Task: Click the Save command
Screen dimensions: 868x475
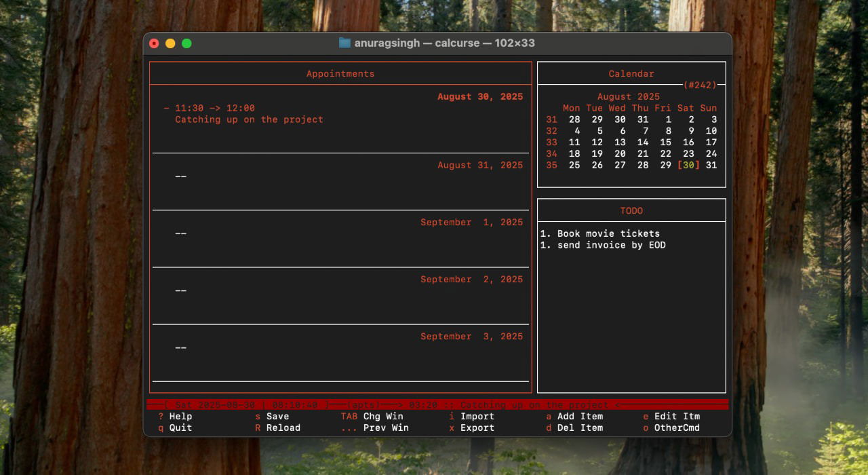Action: [x=277, y=417]
